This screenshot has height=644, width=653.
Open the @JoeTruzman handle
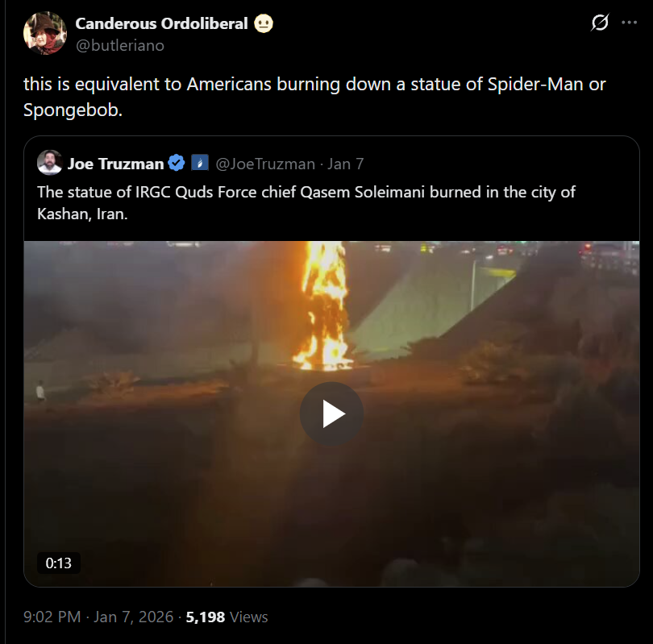(x=264, y=164)
